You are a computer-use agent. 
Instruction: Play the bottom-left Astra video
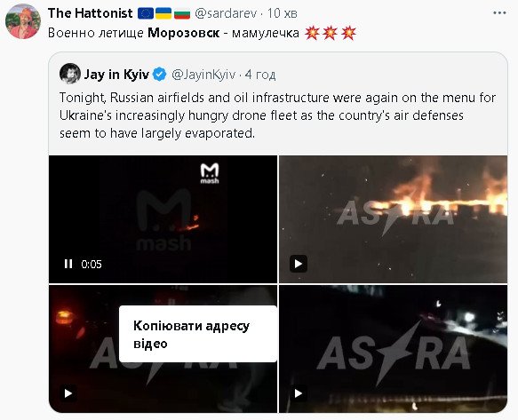(x=68, y=393)
